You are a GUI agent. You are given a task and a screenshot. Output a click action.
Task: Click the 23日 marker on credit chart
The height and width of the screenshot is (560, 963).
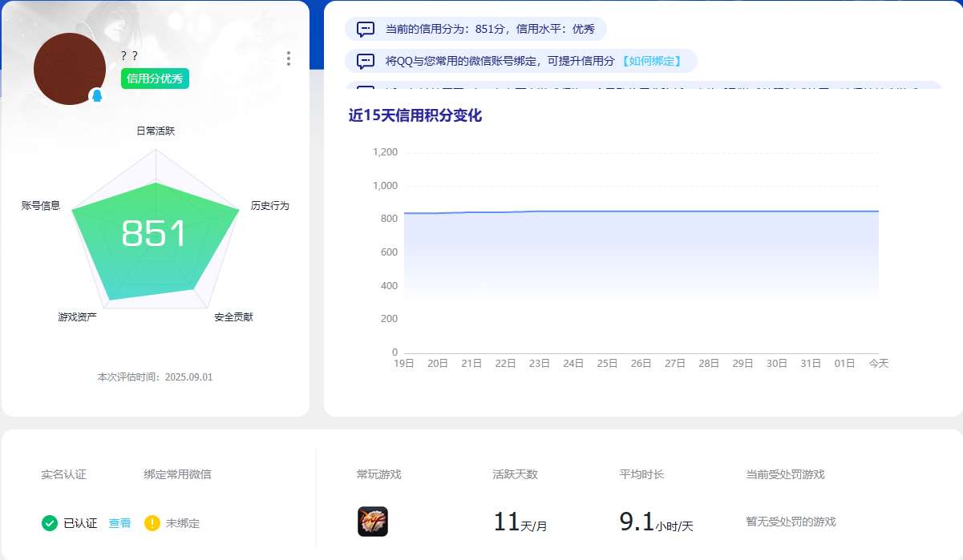point(540,364)
